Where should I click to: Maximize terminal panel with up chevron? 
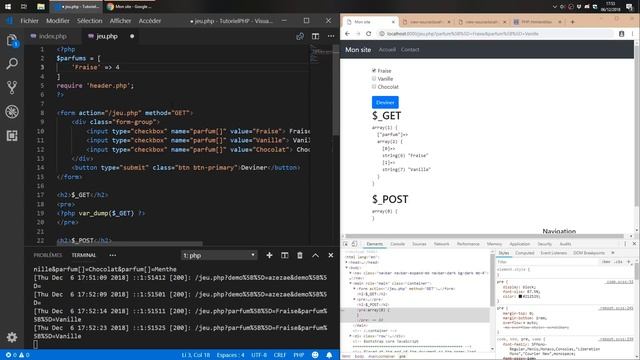[315, 255]
